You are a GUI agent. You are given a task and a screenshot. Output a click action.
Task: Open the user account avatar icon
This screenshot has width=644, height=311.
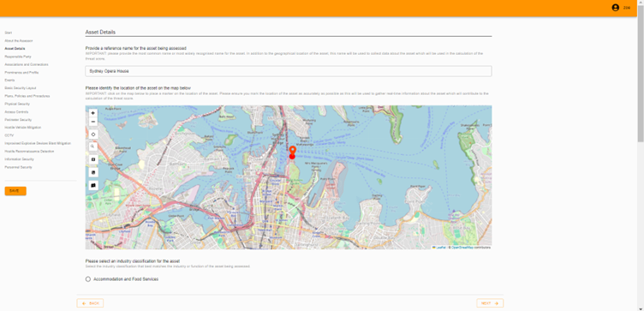pos(615,8)
